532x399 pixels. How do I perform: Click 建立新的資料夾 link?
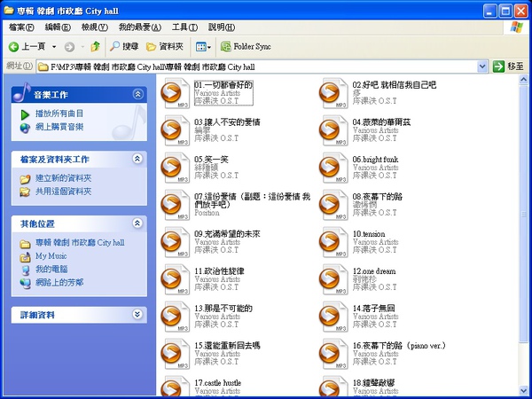62,178
